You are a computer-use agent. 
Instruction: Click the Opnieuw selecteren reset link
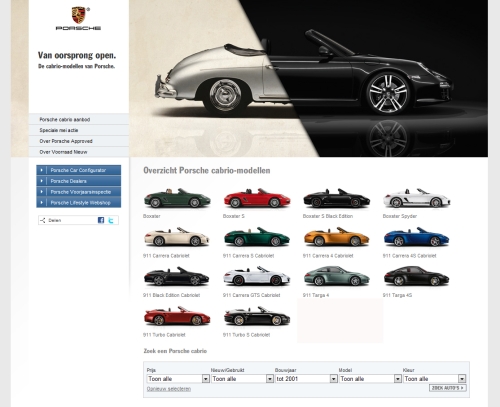pyautogui.click(x=169, y=389)
